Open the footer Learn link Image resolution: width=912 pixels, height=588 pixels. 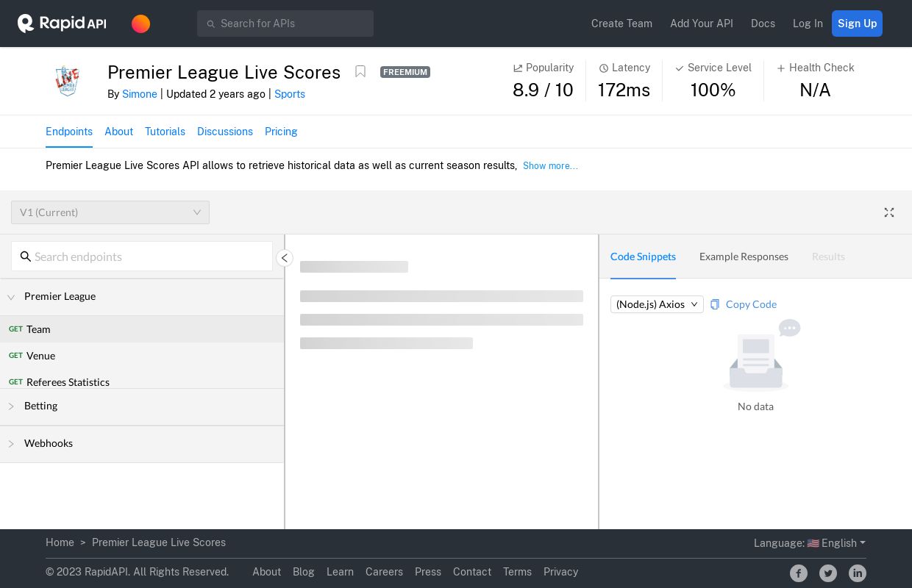pos(340,572)
